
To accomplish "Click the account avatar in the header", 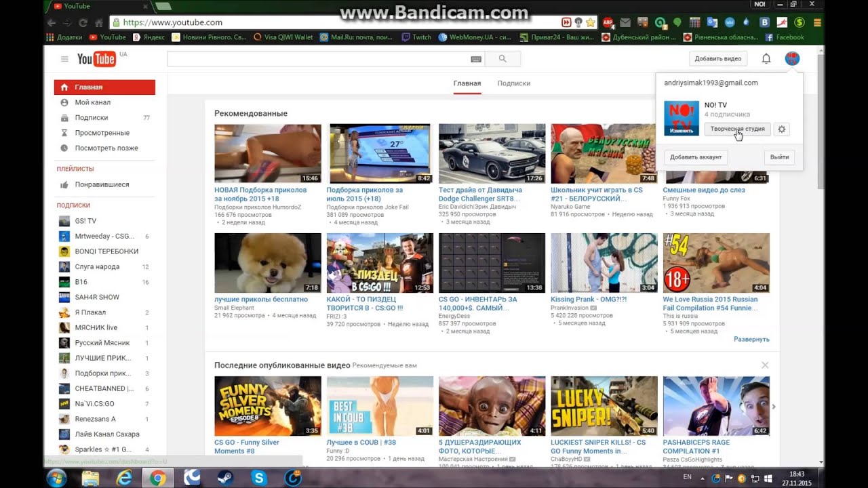I will (792, 59).
